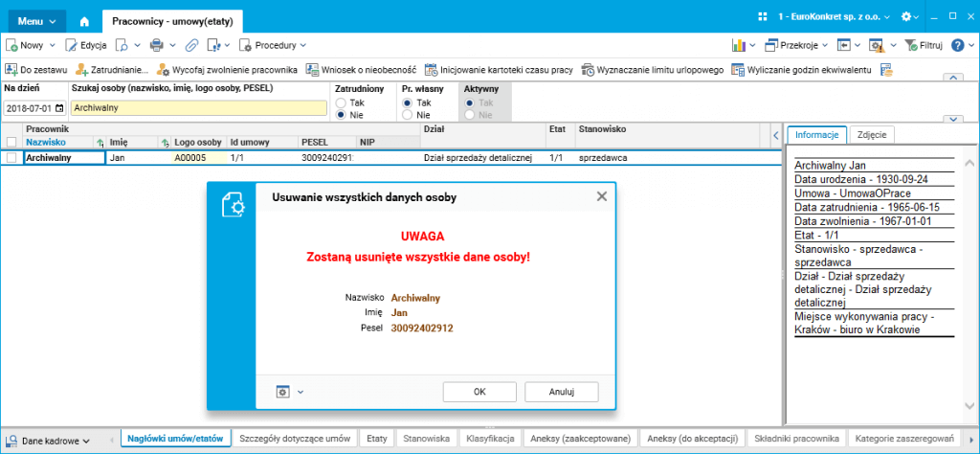This screenshot has width=980, height=454.
Task: Click the column arrow layout icon
Action: click(x=844, y=45)
